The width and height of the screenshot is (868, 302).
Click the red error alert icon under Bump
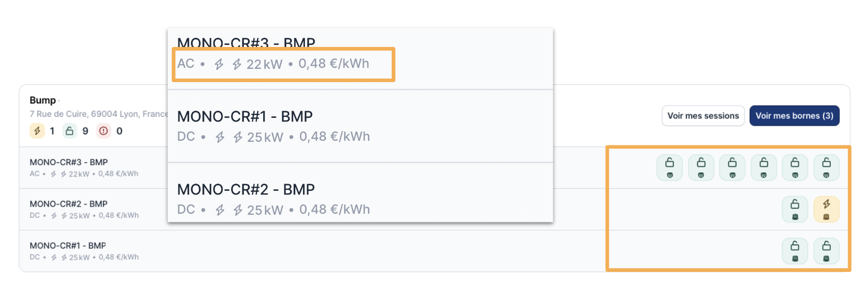[104, 131]
